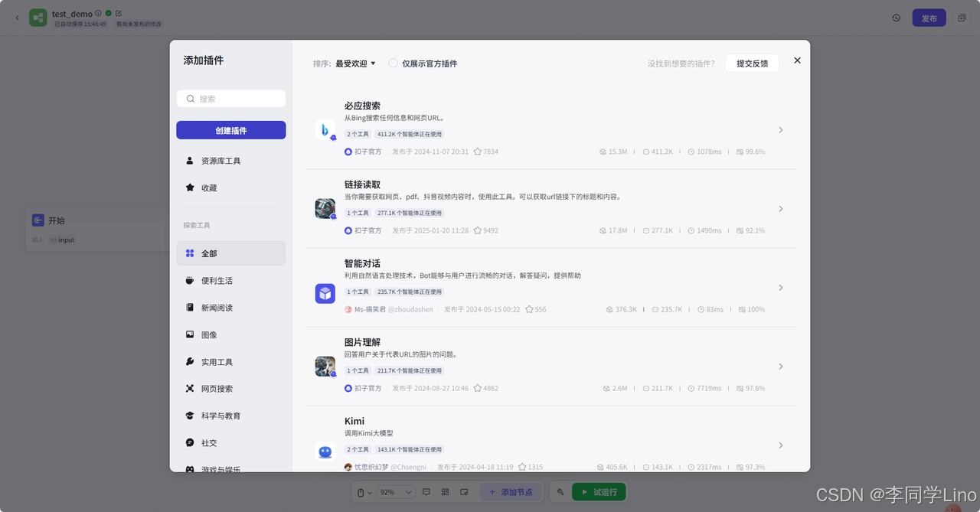Close the 添加插件 dialog
The width and height of the screenshot is (980, 512).
797,60
